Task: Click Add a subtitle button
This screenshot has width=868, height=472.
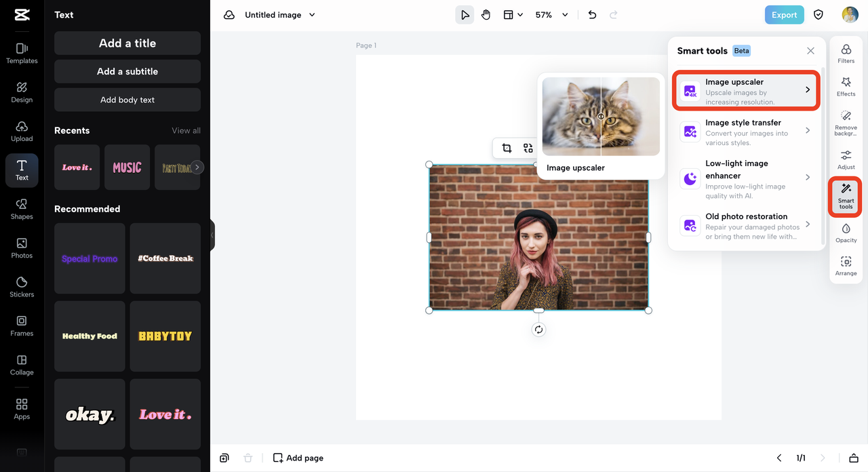Action: tap(127, 71)
